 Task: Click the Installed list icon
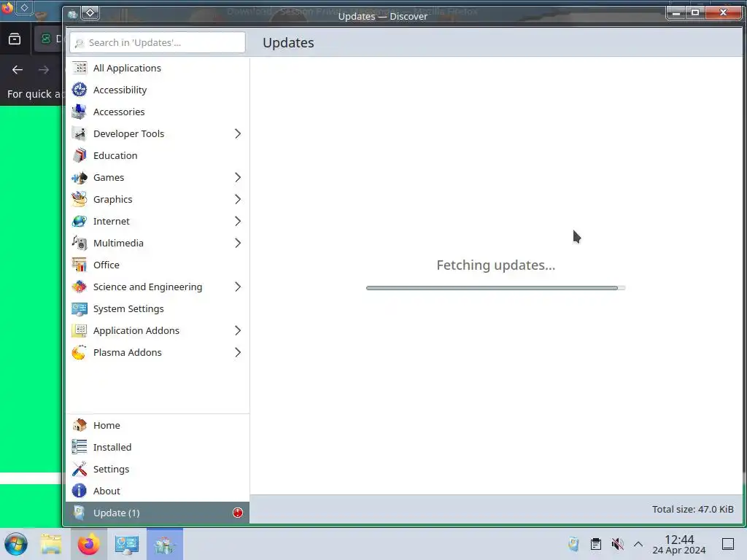79,447
